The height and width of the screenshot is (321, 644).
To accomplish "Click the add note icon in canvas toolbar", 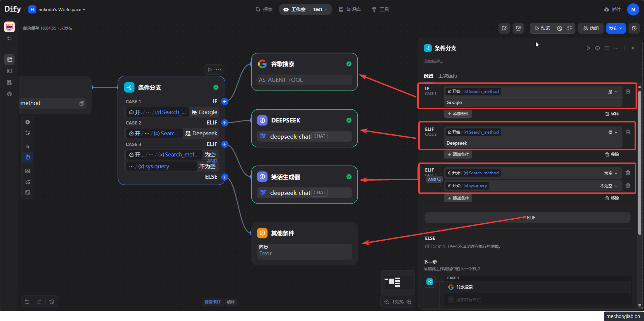I will pos(28,133).
